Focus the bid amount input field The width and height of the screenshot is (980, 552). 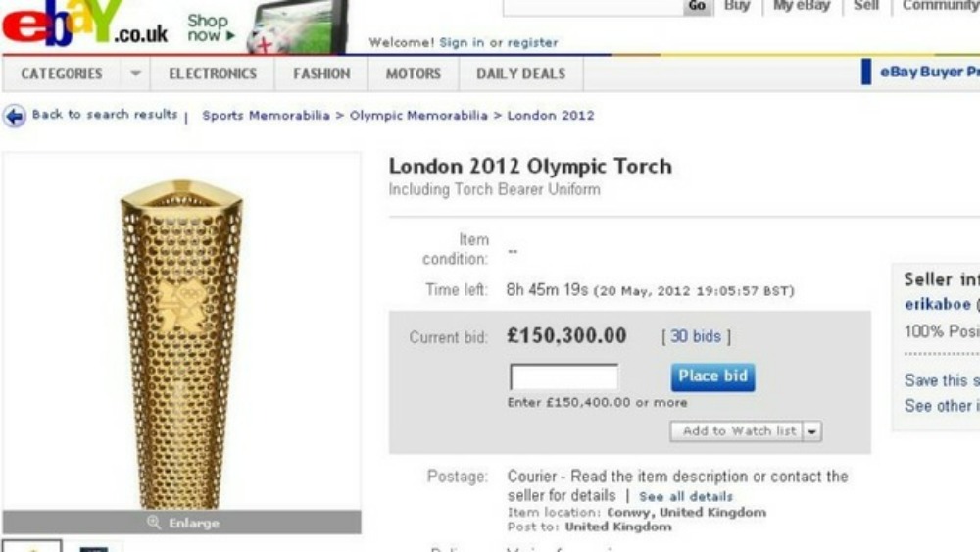tap(563, 376)
